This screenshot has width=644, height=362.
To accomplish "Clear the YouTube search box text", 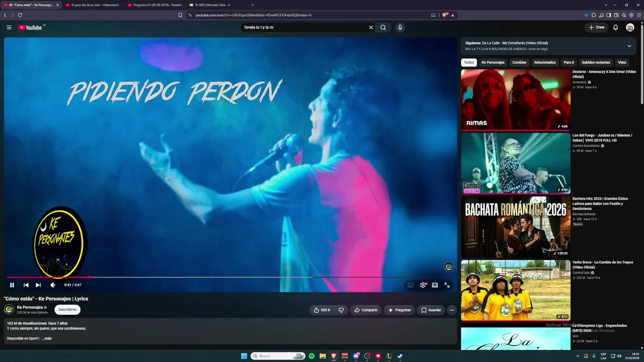I will [371, 27].
